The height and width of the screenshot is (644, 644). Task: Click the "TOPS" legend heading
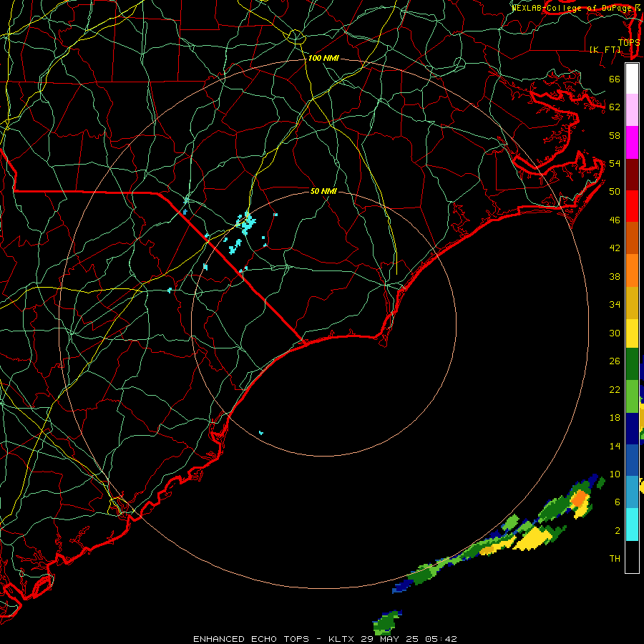(x=629, y=43)
